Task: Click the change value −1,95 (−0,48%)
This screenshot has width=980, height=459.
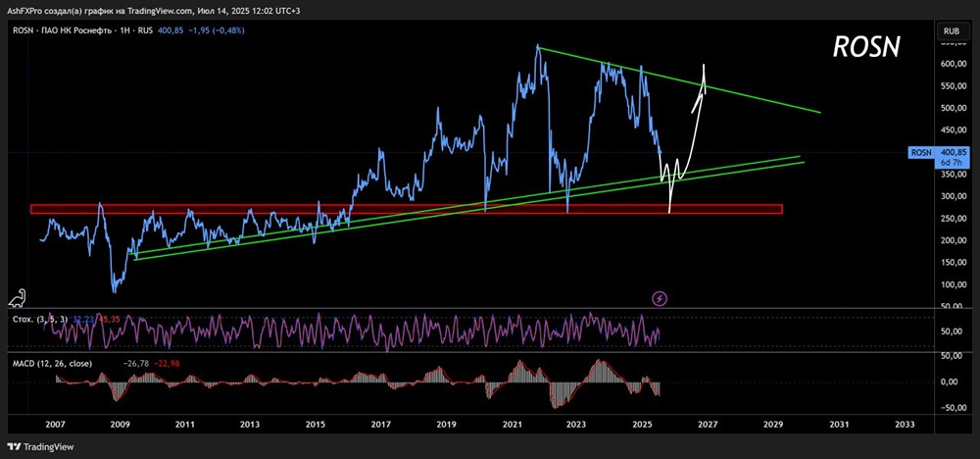Action: coord(217,30)
